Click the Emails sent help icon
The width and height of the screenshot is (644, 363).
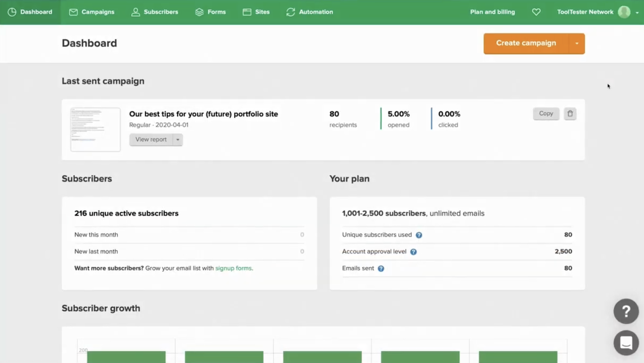[x=381, y=269]
